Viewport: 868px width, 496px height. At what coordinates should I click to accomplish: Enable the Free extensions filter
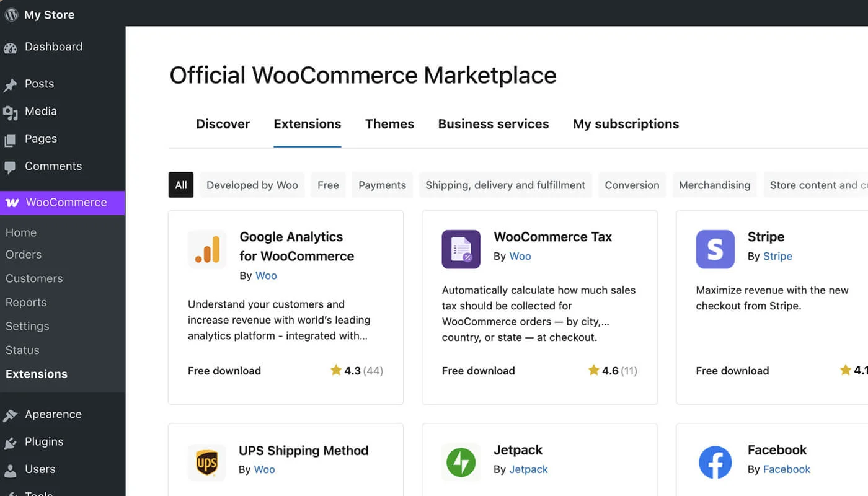[x=328, y=185]
